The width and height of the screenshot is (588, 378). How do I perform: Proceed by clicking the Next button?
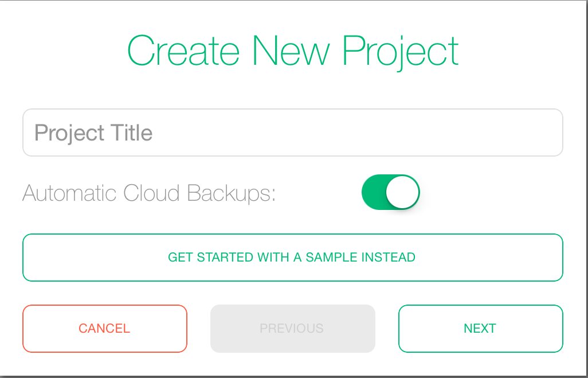click(x=480, y=329)
